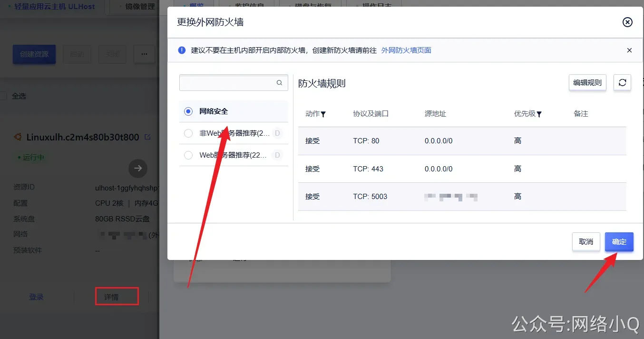Click the edit icon beside Linuxulh.c2m4s80b30t800
644x339 pixels.
pos(148,136)
